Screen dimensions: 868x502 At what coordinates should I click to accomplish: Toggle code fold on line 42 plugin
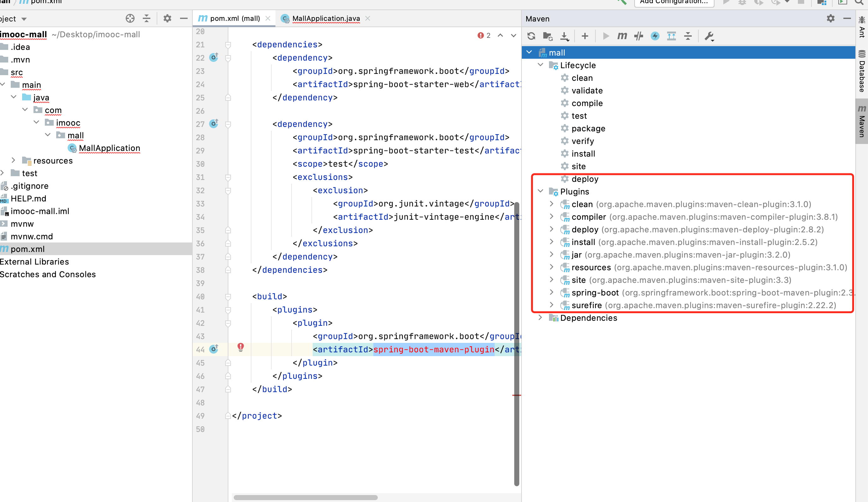pos(228,323)
